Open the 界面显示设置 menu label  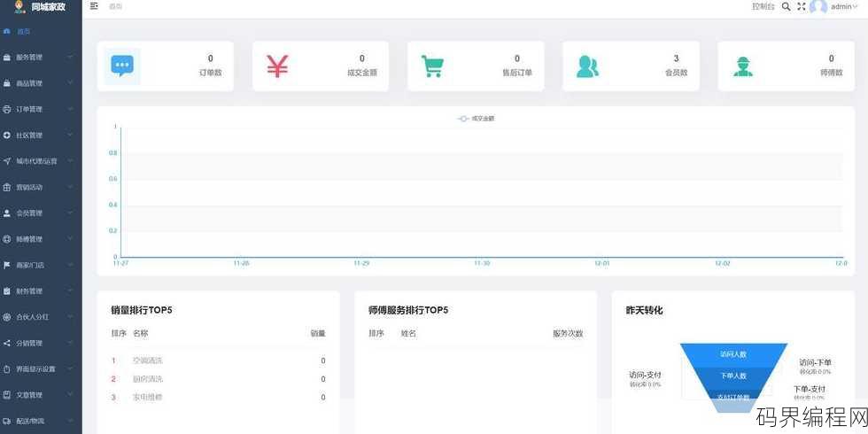pos(35,369)
